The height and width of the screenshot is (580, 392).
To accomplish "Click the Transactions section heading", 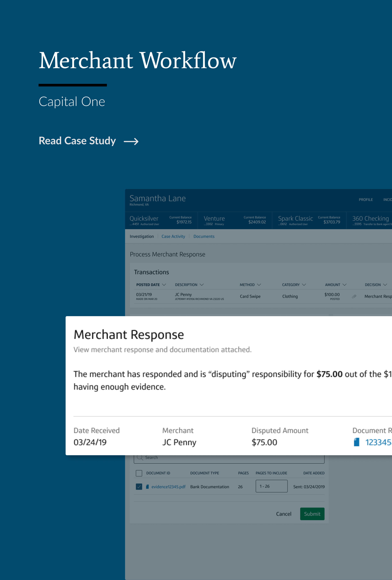I will (x=151, y=272).
